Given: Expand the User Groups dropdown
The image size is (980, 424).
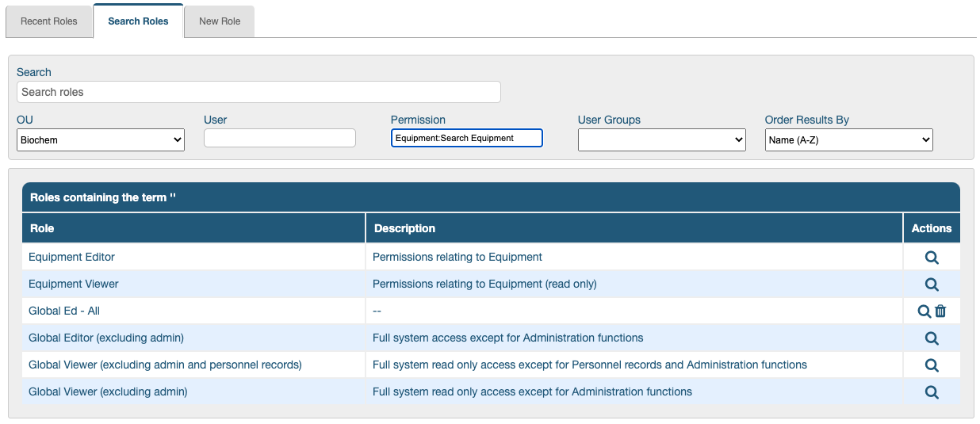Looking at the screenshot, I should (x=661, y=140).
